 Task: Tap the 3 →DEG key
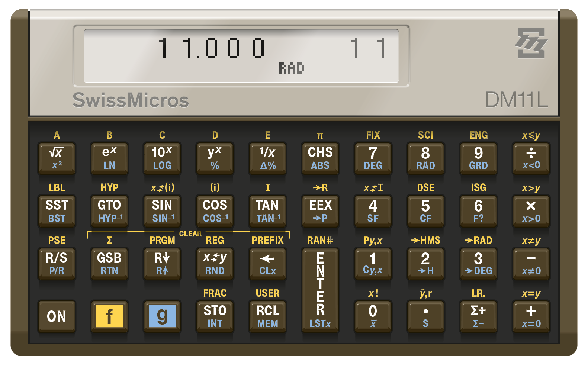(x=479, y=264)
